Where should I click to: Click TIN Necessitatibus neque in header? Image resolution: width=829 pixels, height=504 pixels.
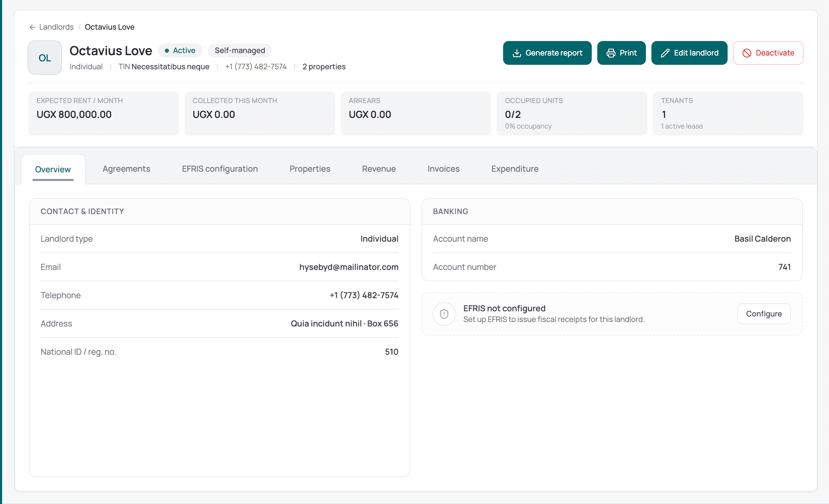(x=164, y=67)
